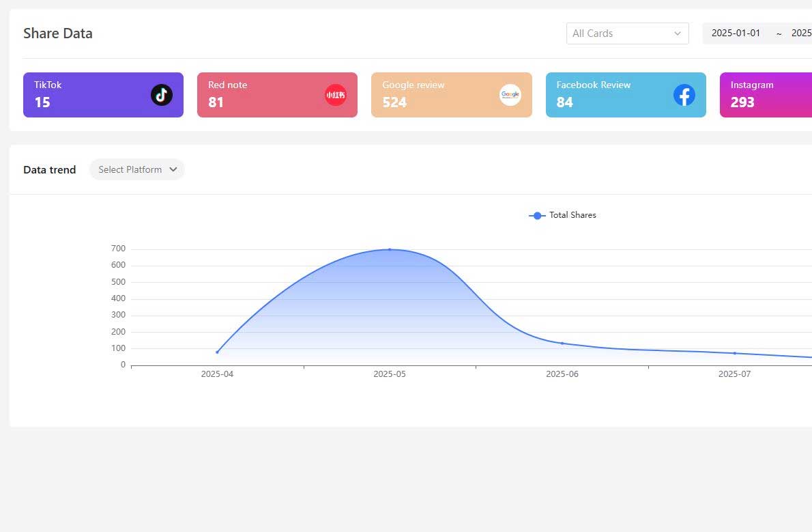This screenshot has height=532, width=812.
Task: Select the Facebook Review share card
Action: 626,95
